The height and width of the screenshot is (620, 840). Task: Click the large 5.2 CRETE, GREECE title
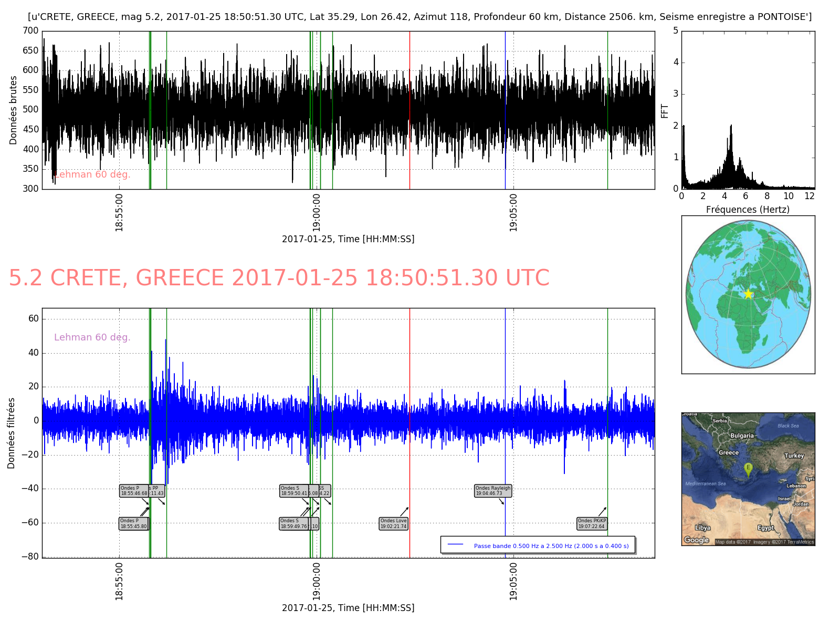[279, 278]
